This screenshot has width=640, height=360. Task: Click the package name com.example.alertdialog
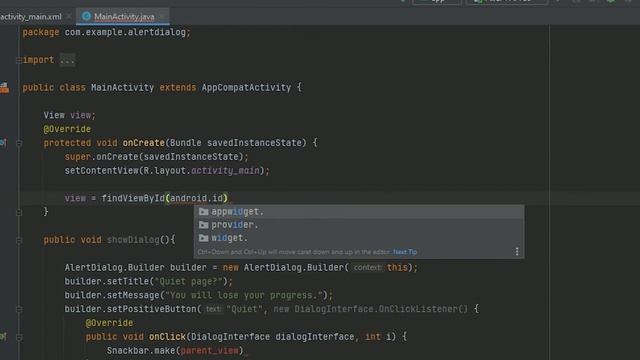coord(125,32)
